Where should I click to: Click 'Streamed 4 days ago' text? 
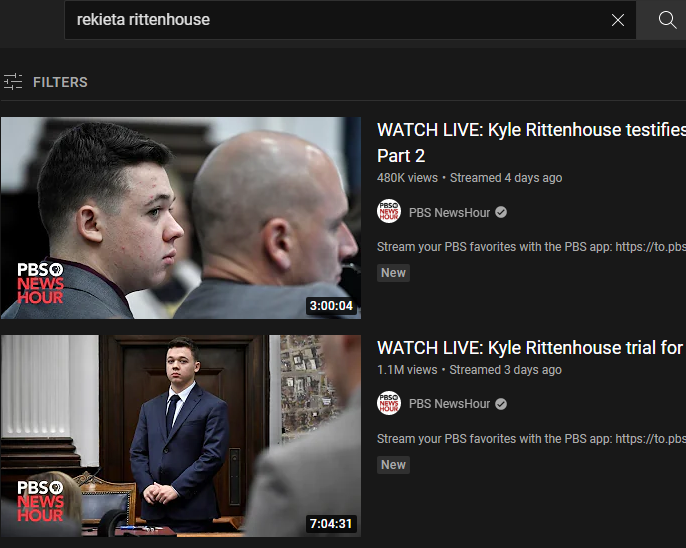point(506,178)
